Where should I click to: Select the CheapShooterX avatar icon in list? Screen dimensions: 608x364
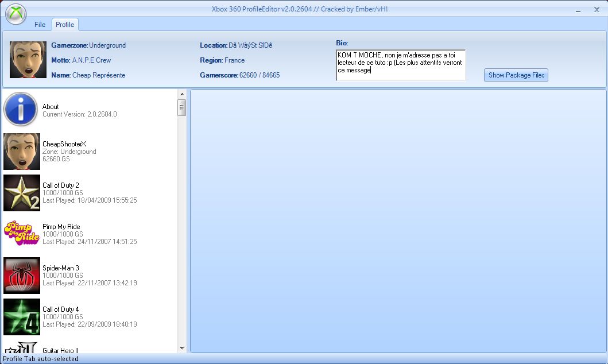[22, 152]
